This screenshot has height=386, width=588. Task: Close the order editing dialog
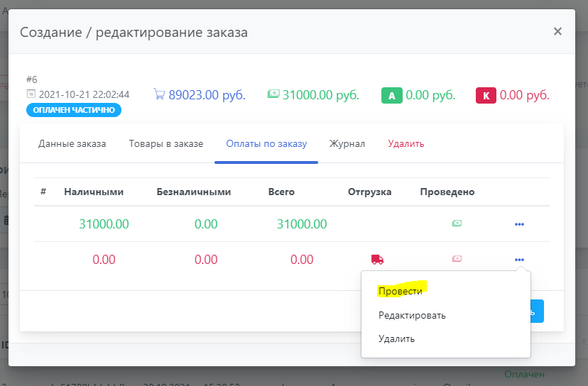click(557, 31)
